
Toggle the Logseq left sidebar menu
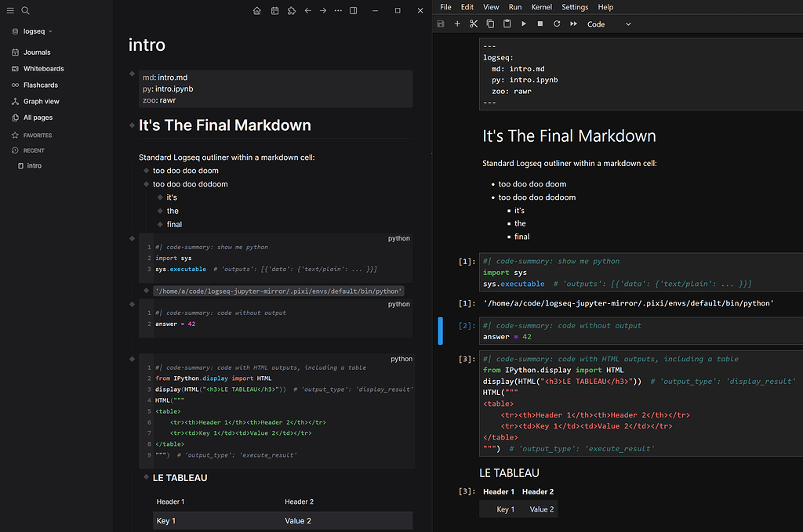point(10,11)
